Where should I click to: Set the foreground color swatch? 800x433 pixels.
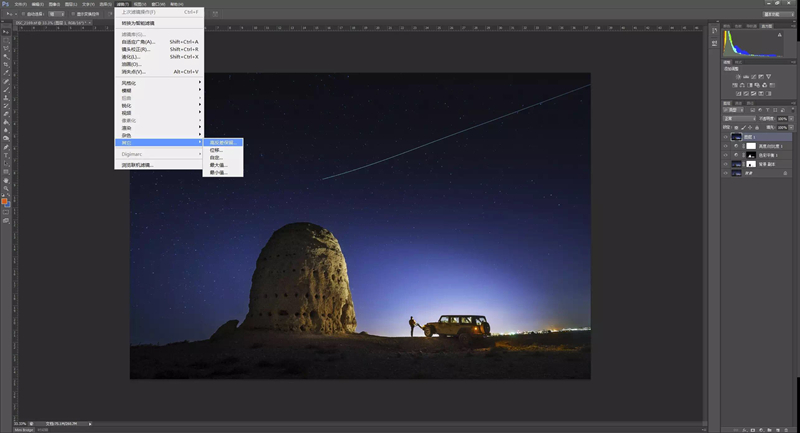[4, 201]
